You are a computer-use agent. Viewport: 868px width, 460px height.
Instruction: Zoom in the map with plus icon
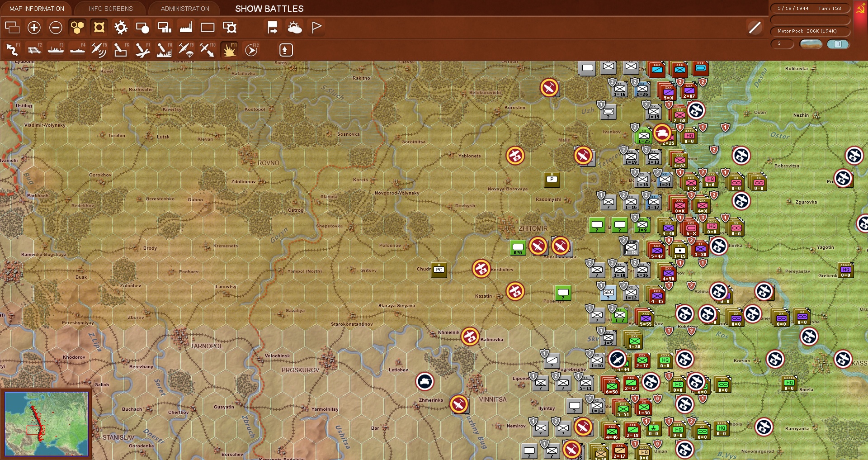pyautogui.click(x=34, y=28)
